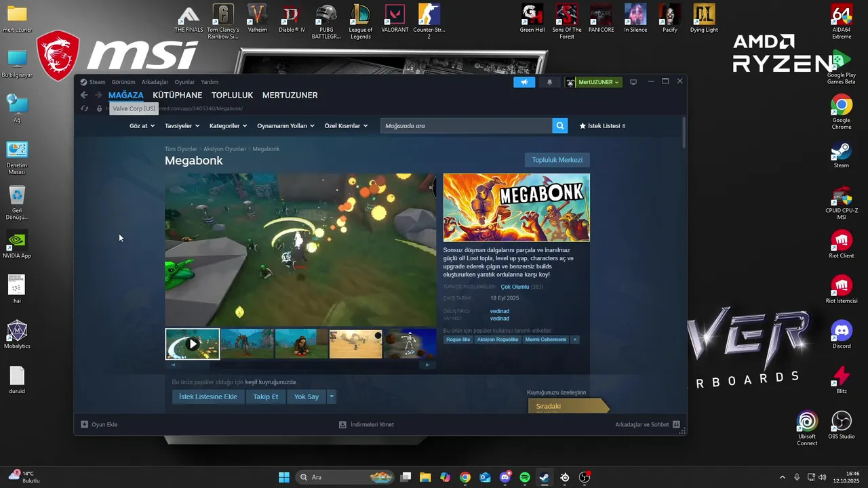The height and width of the screenshot is (488, 868).
Task: Open Valheim desktop shortcut
Action: tap(257, 19)
